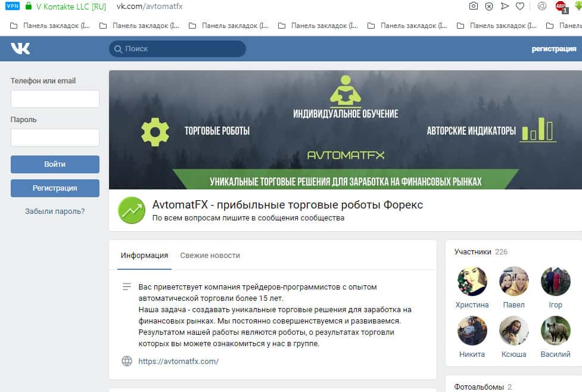Click the AvtomatFX green chart avatar
Viewport: 582px width, 392px height.
[x=132, y=210]
